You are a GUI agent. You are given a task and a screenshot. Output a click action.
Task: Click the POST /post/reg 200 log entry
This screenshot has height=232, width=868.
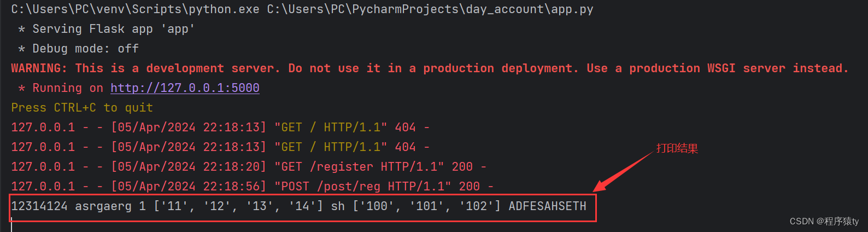[252, 187]
